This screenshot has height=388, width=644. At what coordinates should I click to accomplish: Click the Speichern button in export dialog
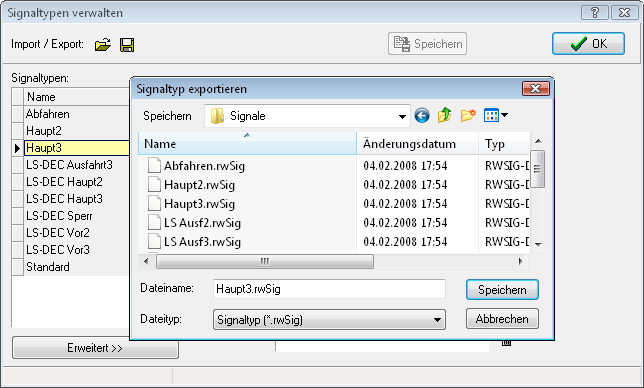[x=502, y=290]
